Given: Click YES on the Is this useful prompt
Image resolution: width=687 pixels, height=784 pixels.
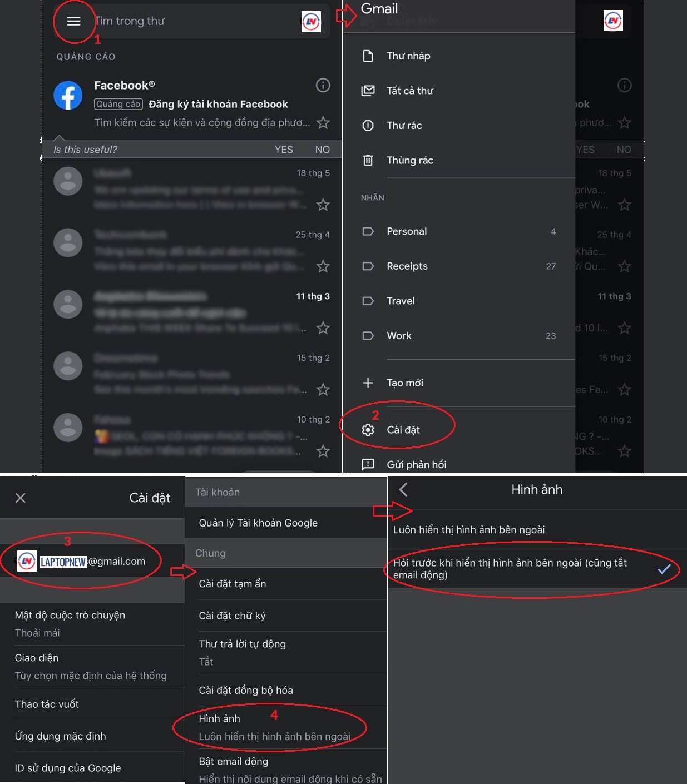Looking at the screenshot, I should [x=284, y=150].
